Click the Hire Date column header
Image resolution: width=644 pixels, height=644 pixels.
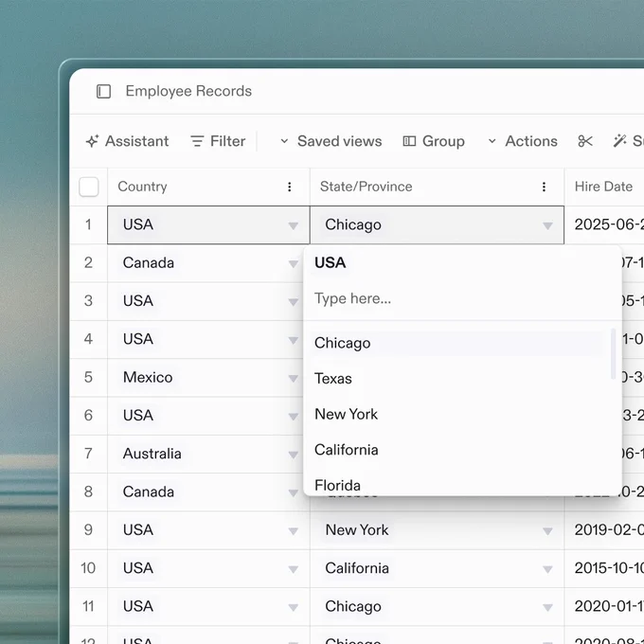603,187
